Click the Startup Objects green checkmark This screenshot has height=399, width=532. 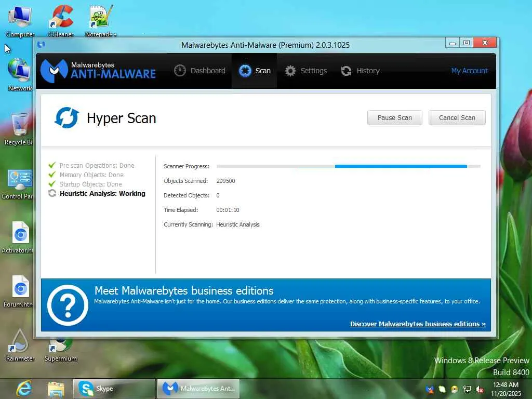pos(52,184)
